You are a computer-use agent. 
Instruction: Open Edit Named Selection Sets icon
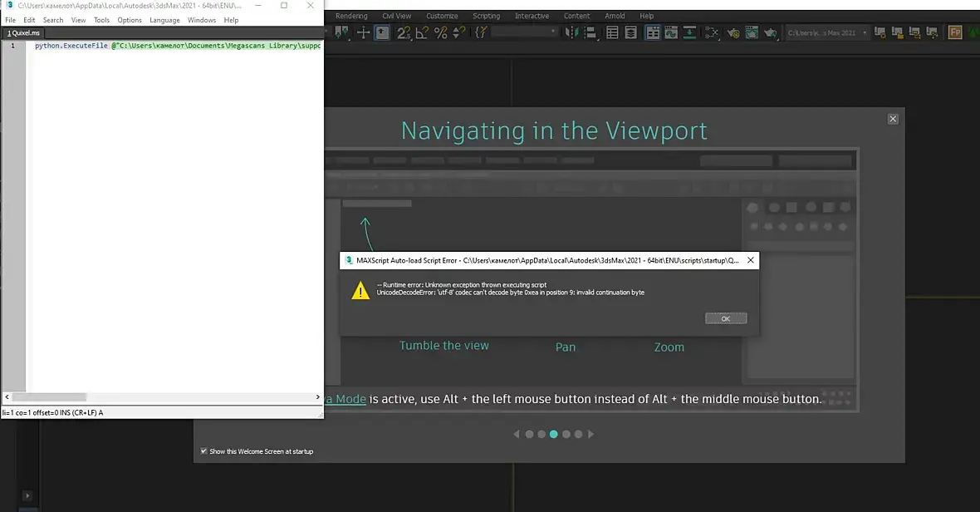(481, 32)
